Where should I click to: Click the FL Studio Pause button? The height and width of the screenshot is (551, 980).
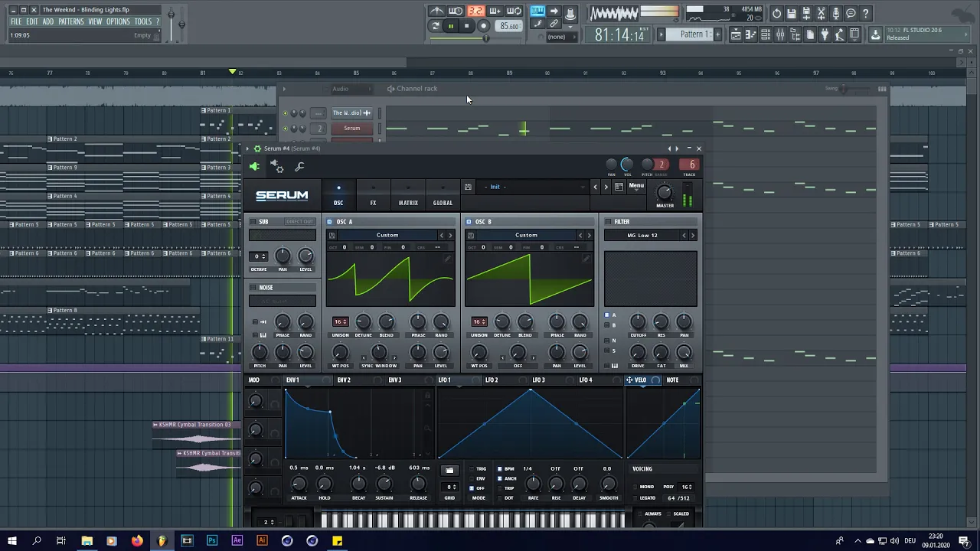(451, 26)
